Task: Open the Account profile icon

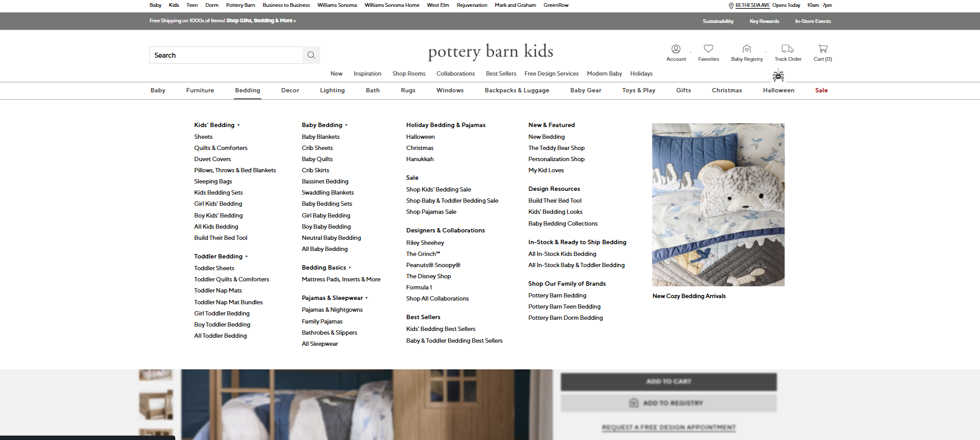Action: pos(676,49)
